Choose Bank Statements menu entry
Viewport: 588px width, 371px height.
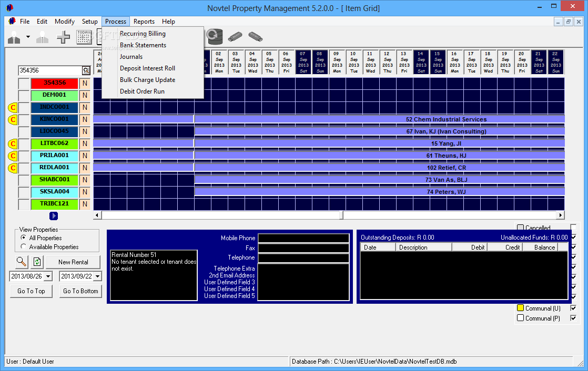143,45
